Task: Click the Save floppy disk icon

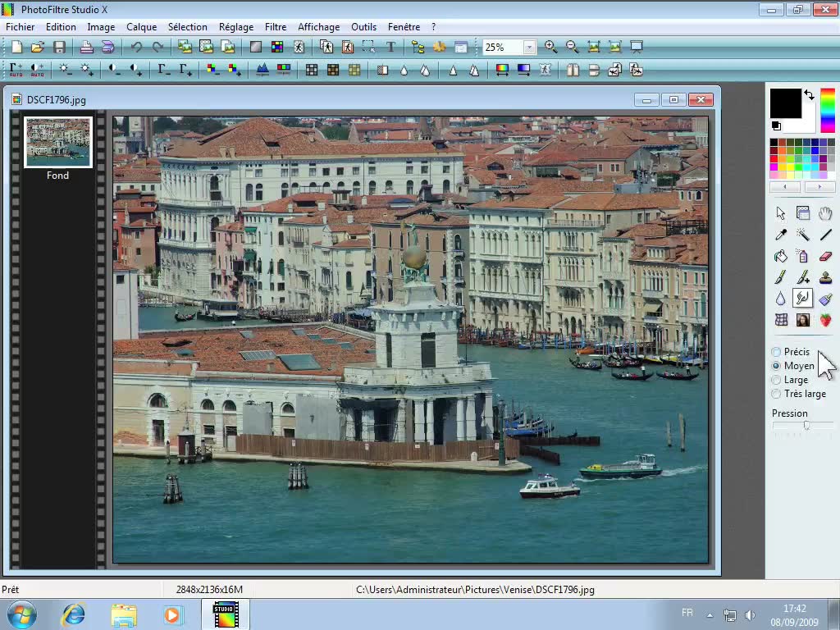Action: 59,48
